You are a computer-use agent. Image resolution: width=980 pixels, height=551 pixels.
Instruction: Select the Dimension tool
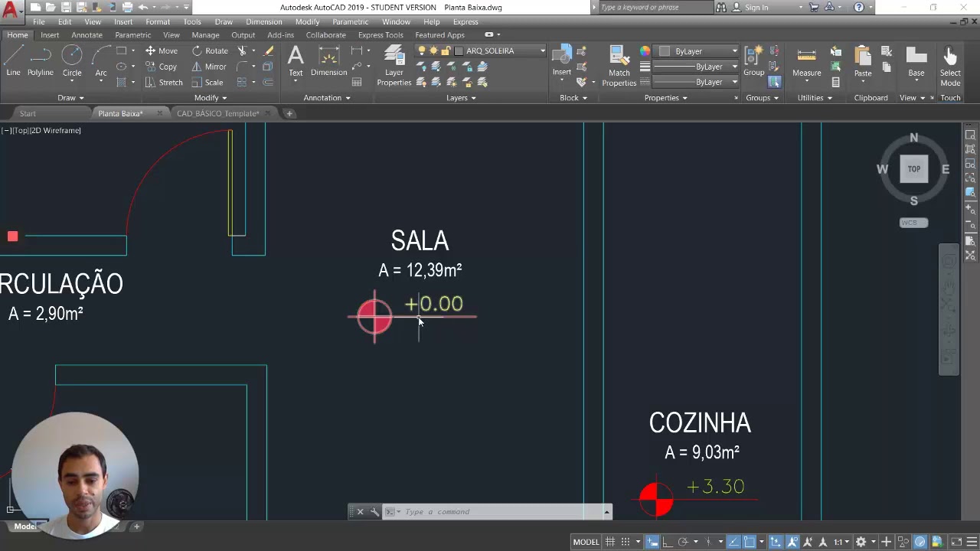pyautogui.click(x=328, y=61)
